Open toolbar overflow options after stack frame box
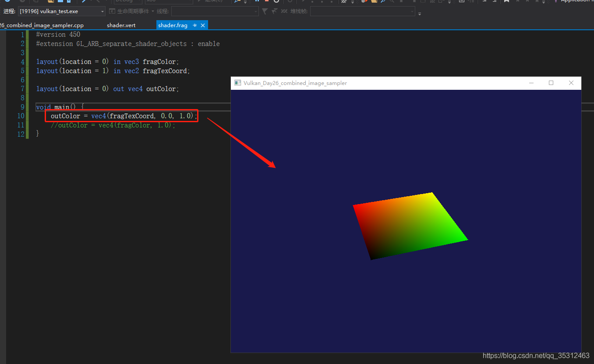Screen dimensions: 594x364 tap(420, 14)
